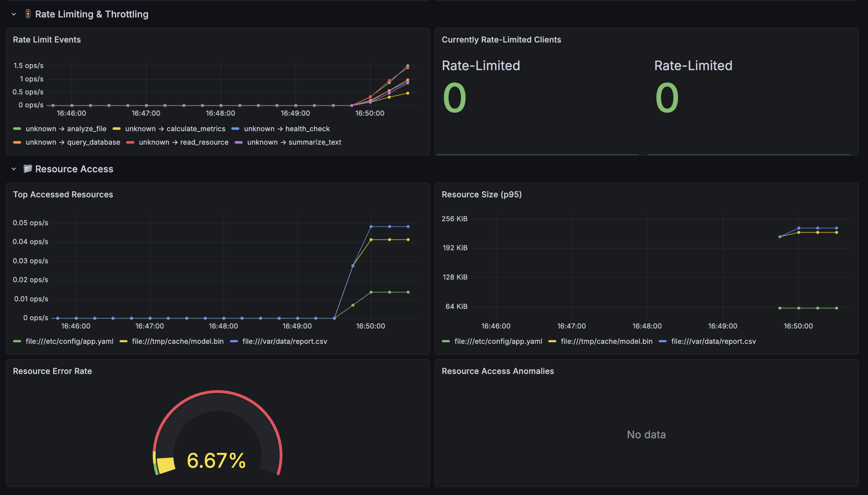This screenshot has height=495, width=868.
Task: Click the 6.67% error rate gauge
Action: point(217,432)
